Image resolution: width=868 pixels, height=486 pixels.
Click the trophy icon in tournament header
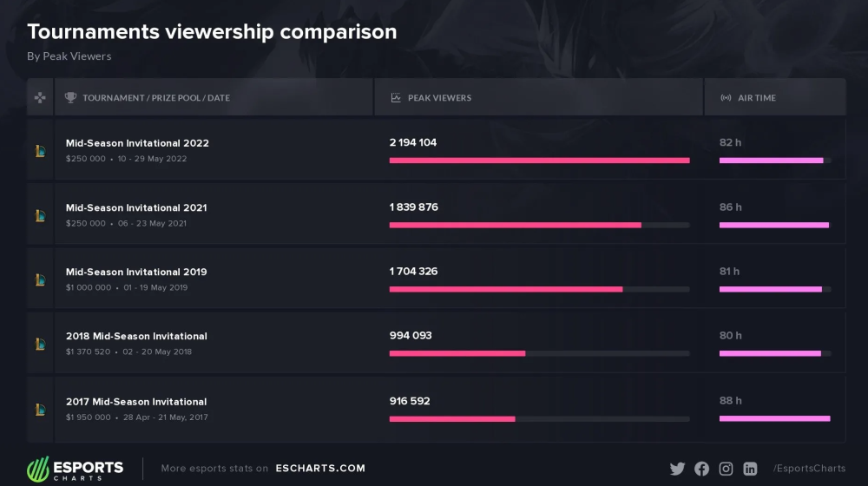point(70,98)
